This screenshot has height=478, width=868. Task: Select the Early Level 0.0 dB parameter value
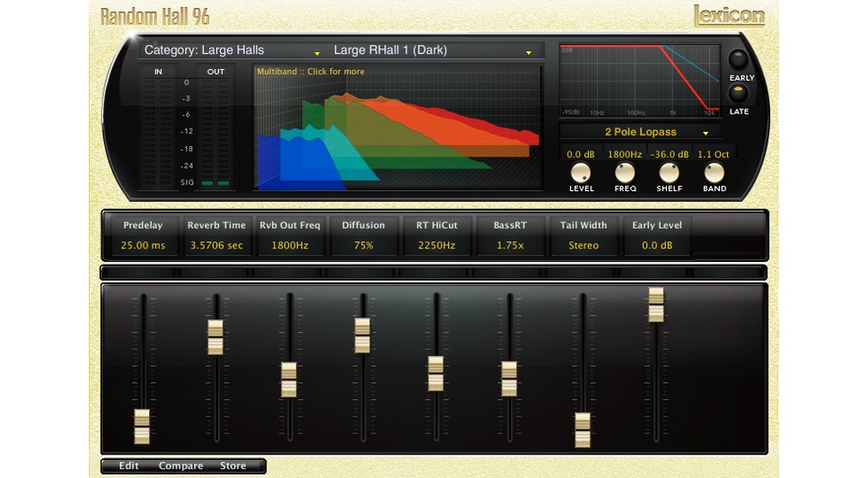pyautogui.click(x=657, y=245)
